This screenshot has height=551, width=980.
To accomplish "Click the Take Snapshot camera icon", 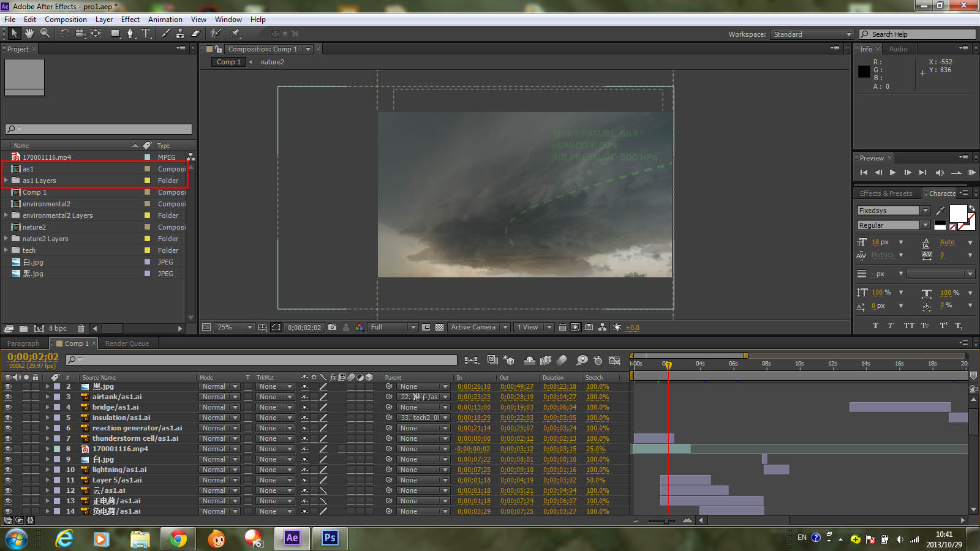I will click(332, 328).
